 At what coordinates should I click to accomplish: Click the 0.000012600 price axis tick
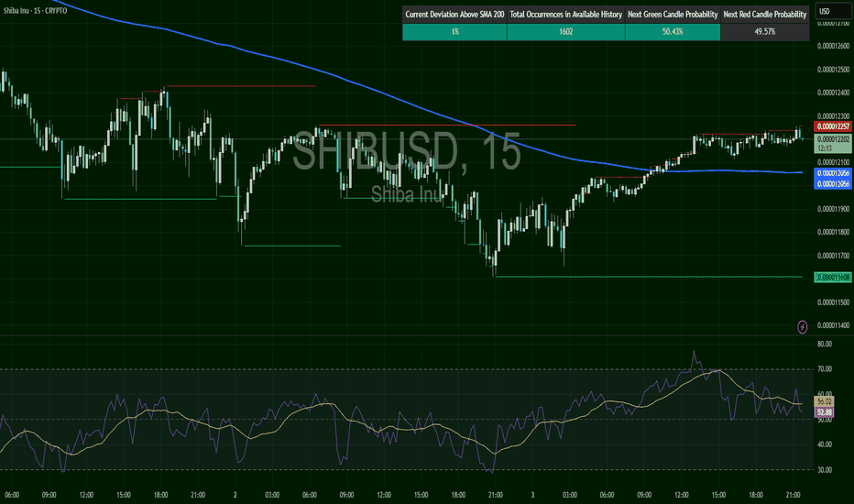833,47
